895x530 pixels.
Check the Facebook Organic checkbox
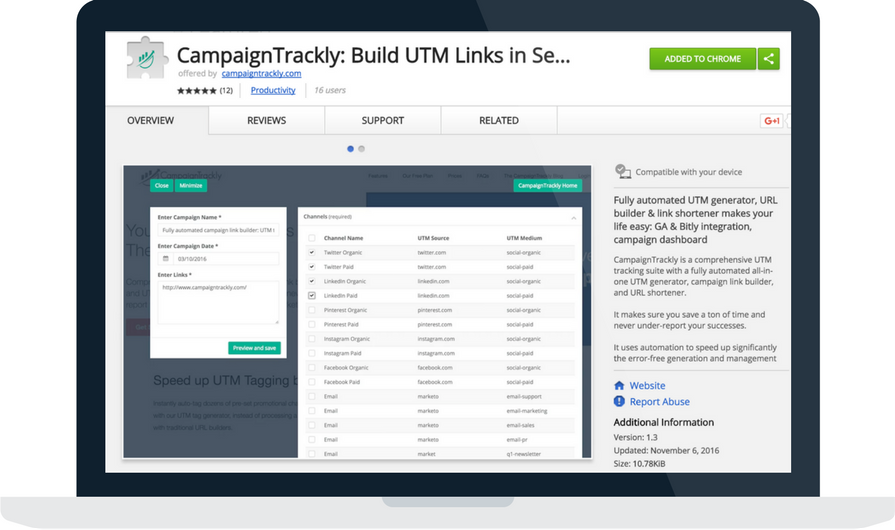click(x=312, y=368)
